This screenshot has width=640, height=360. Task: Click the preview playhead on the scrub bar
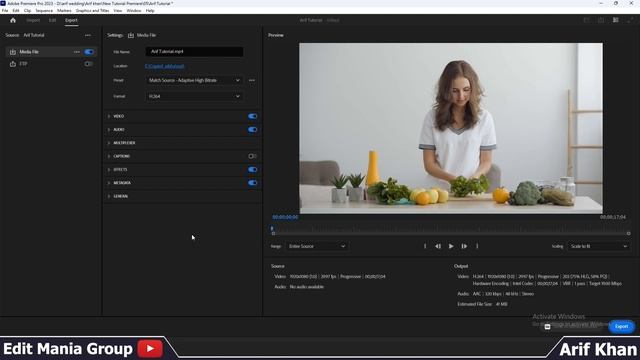tap(272, 228)
